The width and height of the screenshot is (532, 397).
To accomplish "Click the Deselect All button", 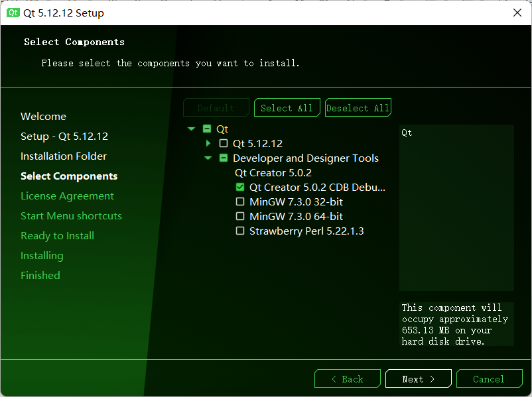I will [358, 108].
